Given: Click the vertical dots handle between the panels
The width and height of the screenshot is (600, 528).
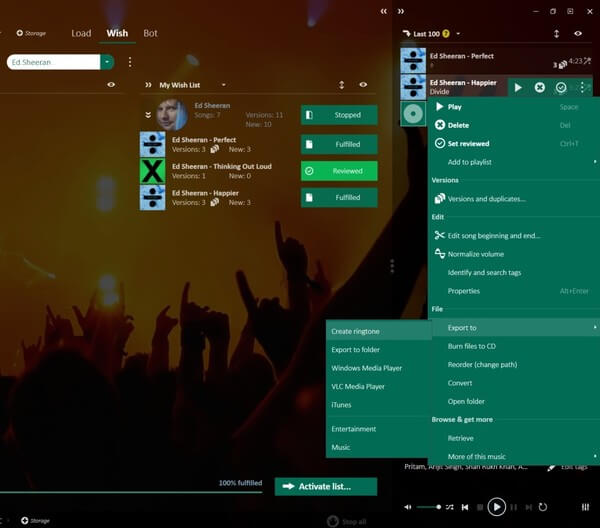Looking at the screenshot, I should coord(392,266).
